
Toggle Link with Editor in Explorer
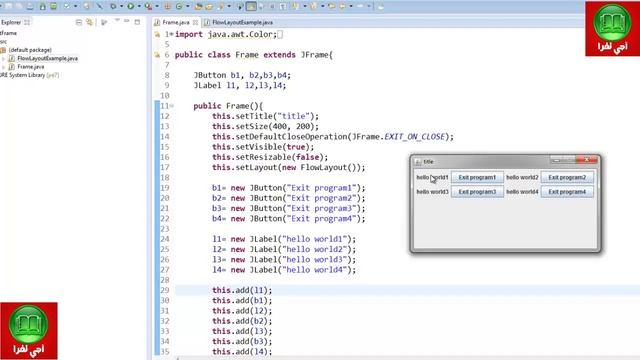coord(89,22)
